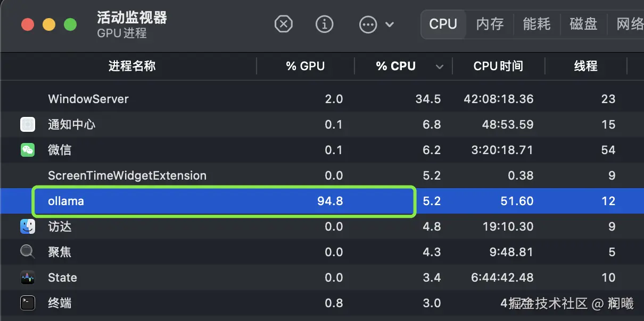Open the 能耗 tab
Screen dimensions: 644x321
(x=536, y=24)
